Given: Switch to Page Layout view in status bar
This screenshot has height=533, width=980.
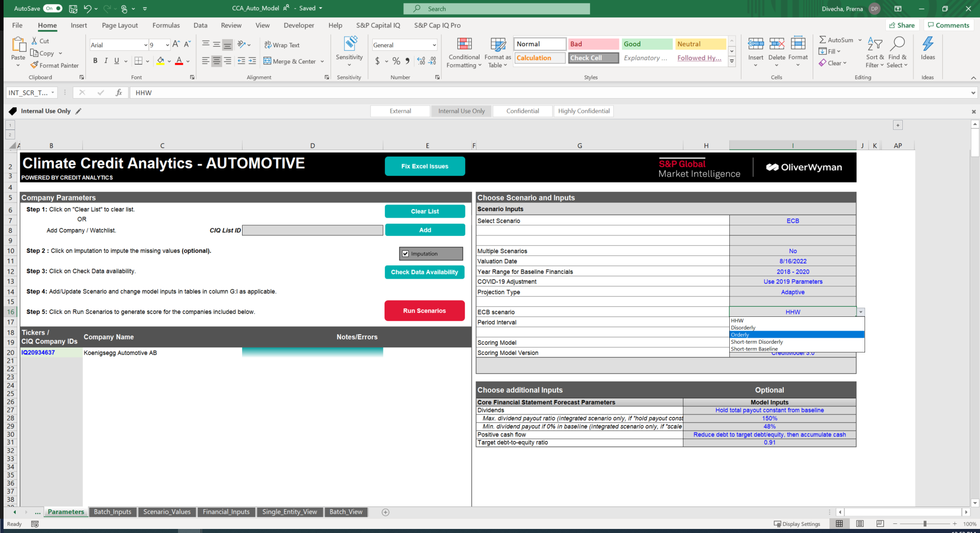Looking at the screenshot, I should pyautogui.click(x=860, y=524).
